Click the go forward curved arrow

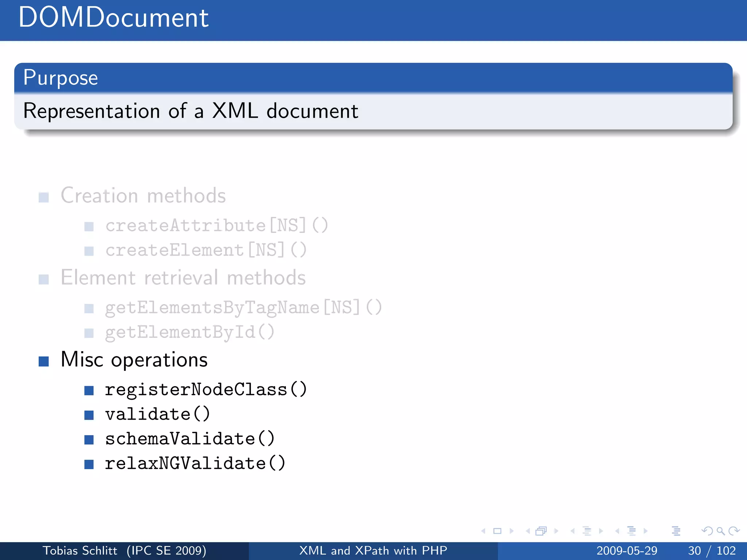[734, 531]
